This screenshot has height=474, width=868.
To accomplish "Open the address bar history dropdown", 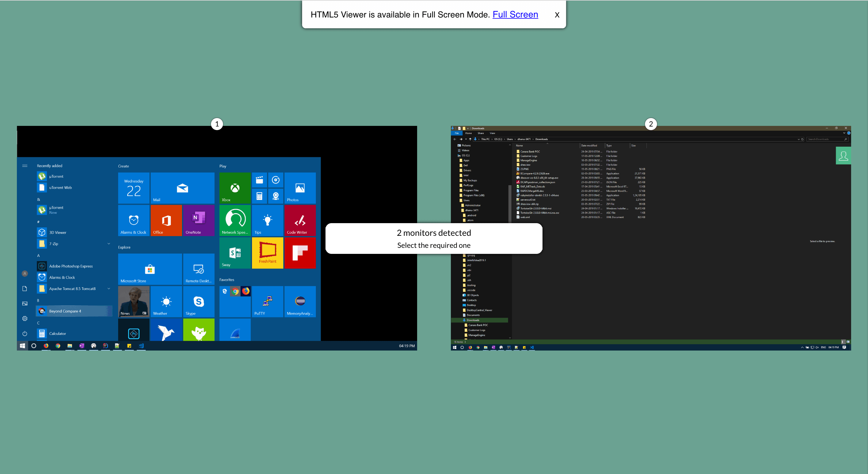I will pos(798,139).
